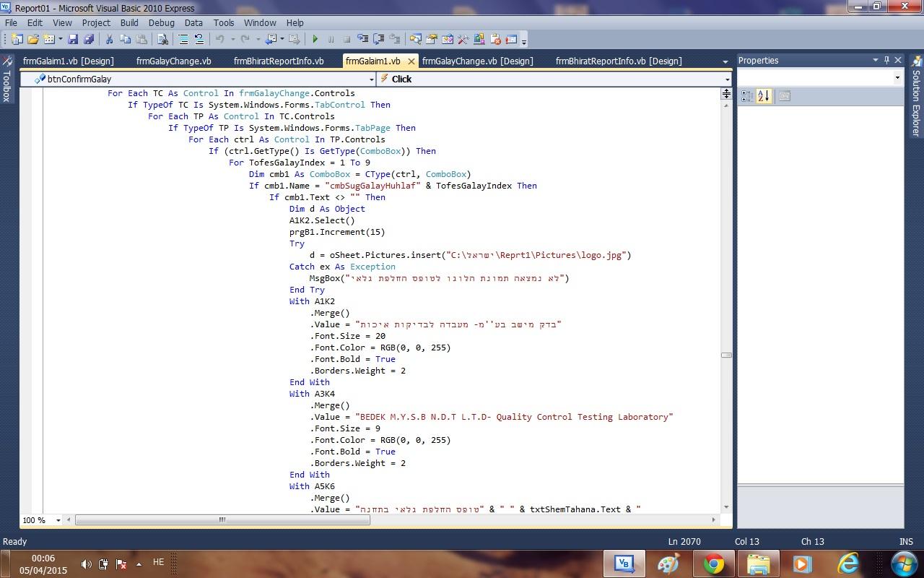Click the Redo arrow icon
This screenshot has height=578, width=924.
tap(245, 39)
